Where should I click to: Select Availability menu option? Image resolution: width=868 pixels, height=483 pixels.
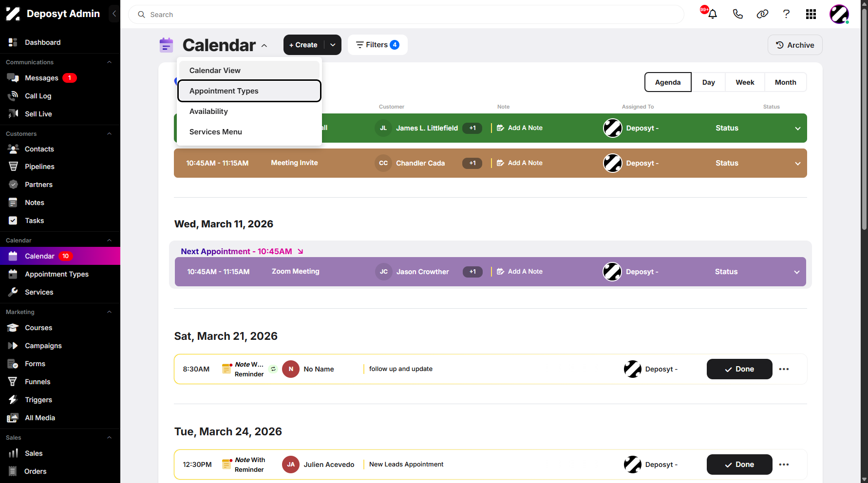pyautogui.click(x=249, y=111)
